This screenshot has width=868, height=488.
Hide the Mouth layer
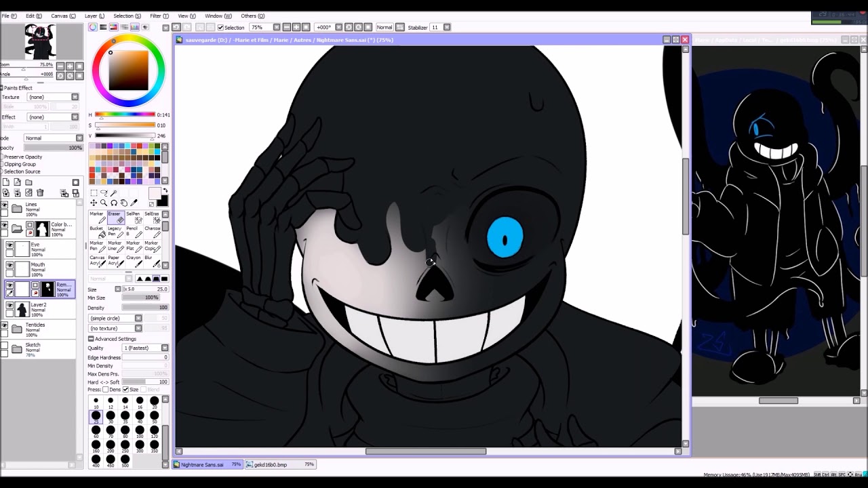coord(9,265)
